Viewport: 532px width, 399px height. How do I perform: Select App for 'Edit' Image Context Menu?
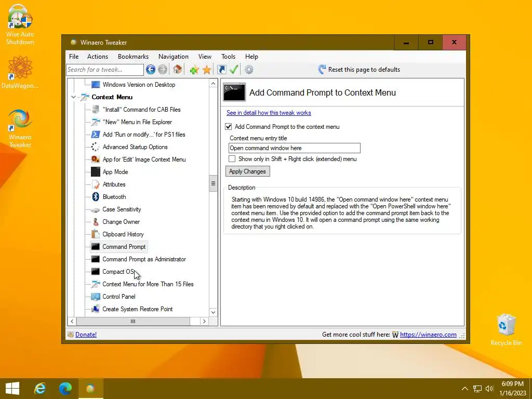[x=144, y=159]
